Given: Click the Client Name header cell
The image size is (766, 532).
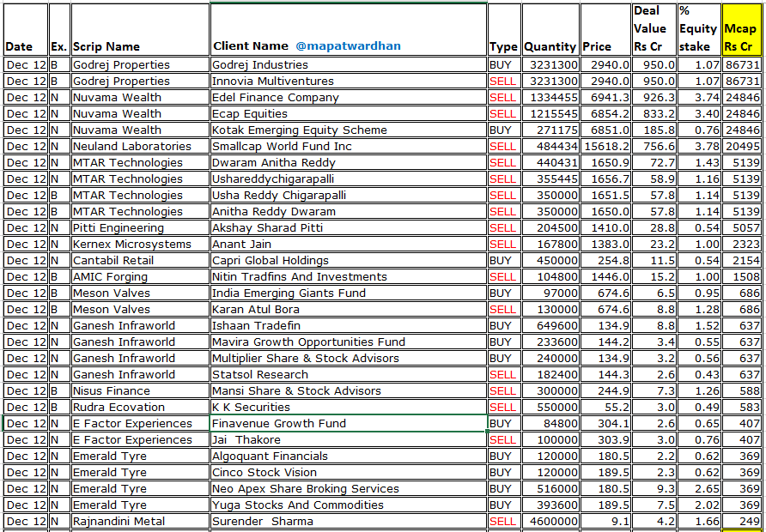Looking at the screenshot, I should click(x=349, y=29).
